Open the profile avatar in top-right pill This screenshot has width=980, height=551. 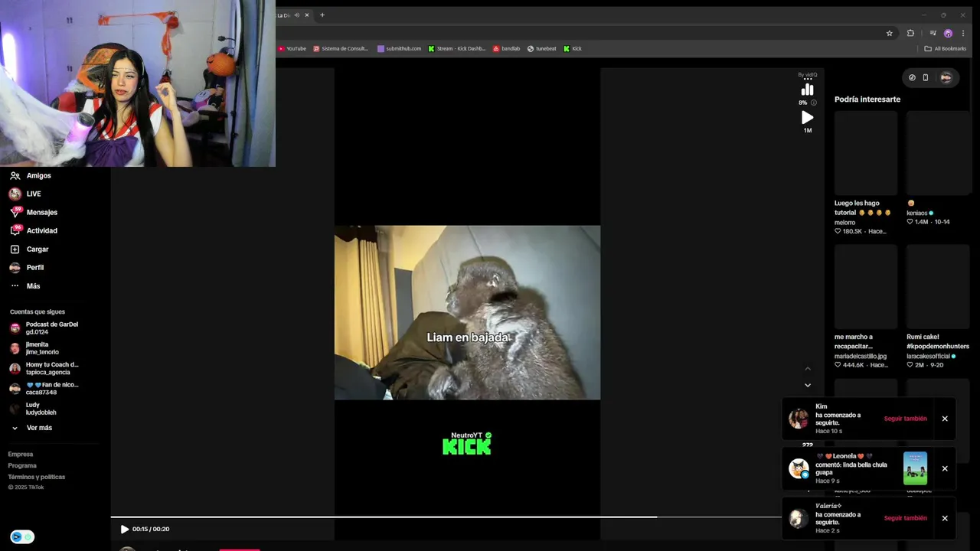[x=946, y=77]
